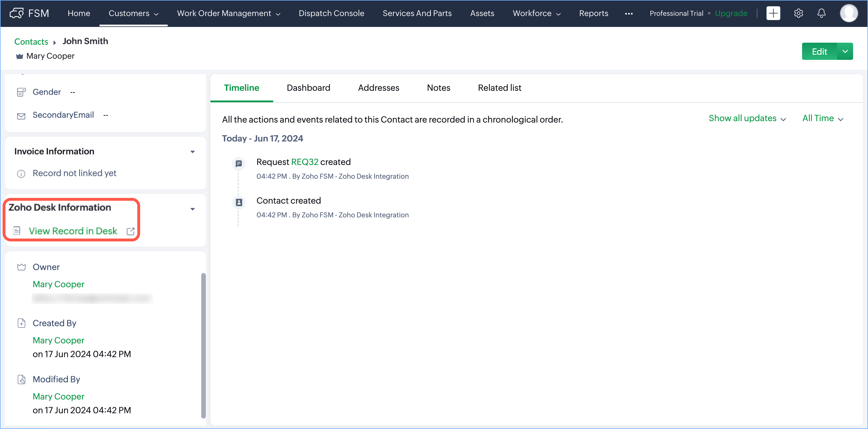Click the external link icon beside View Record in Desk

point(130,231)
